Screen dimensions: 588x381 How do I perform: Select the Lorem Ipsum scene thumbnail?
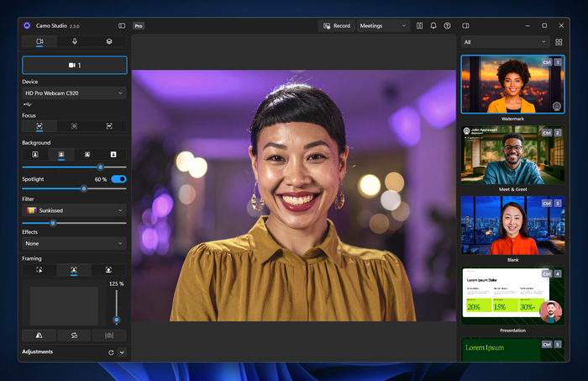point(512,350)
